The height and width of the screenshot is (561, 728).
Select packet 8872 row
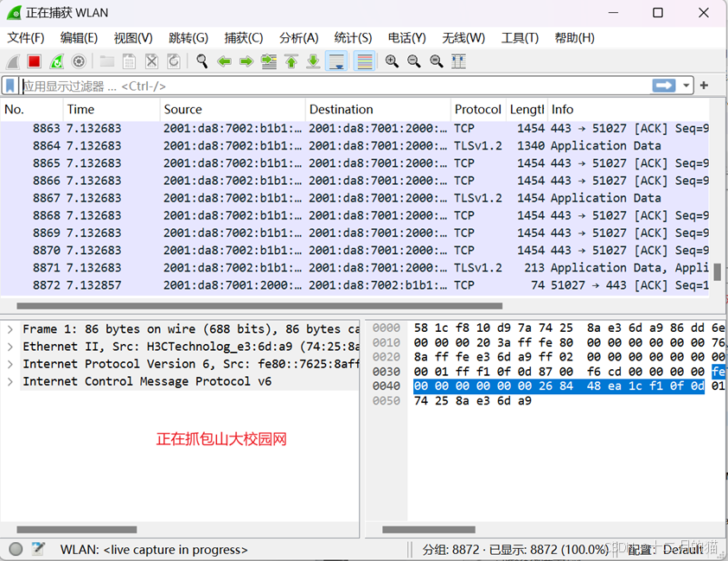[x=354, y=285]
